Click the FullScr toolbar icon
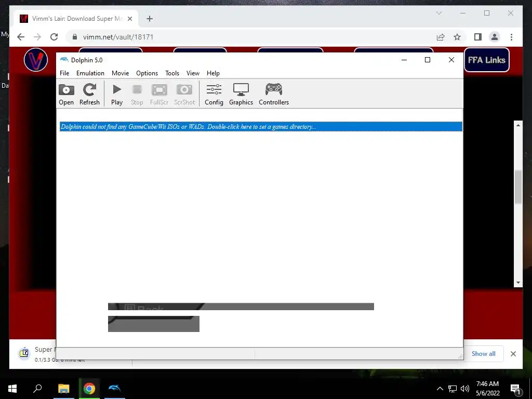 click(x=159, y=95)
